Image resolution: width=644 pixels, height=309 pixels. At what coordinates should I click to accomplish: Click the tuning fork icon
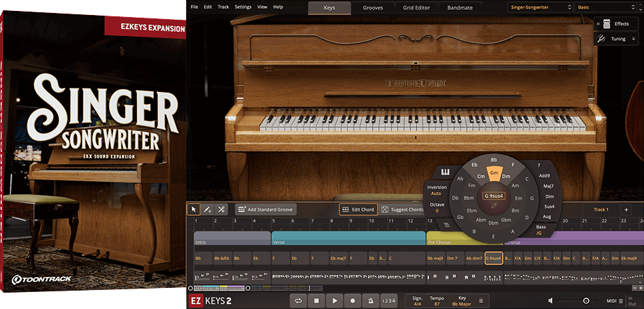tap(601, 39)
